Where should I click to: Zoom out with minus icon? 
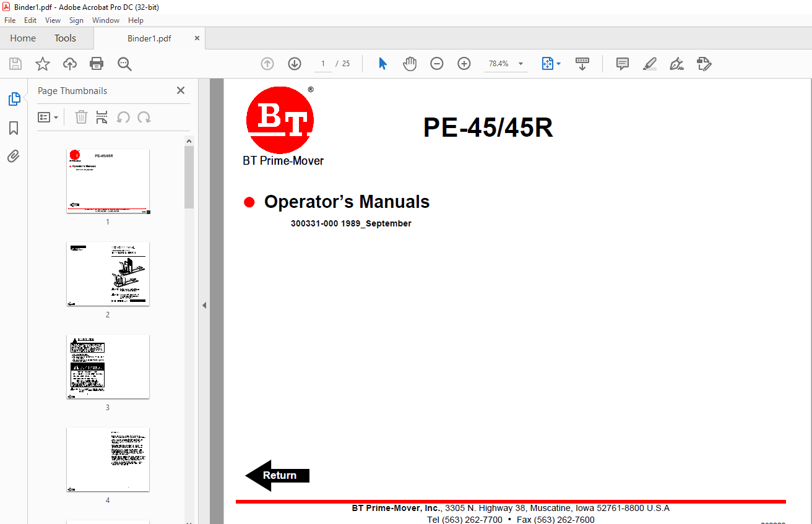(437, 64)
